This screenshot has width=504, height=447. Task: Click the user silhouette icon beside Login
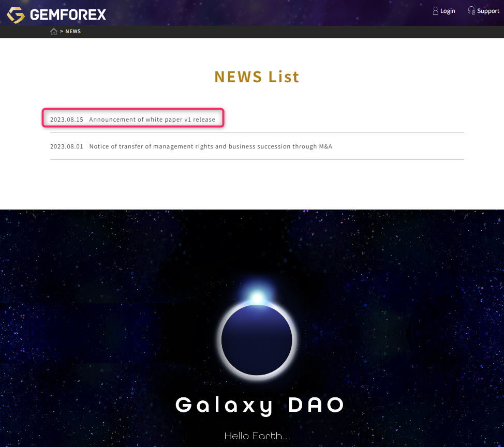(435, 11)
